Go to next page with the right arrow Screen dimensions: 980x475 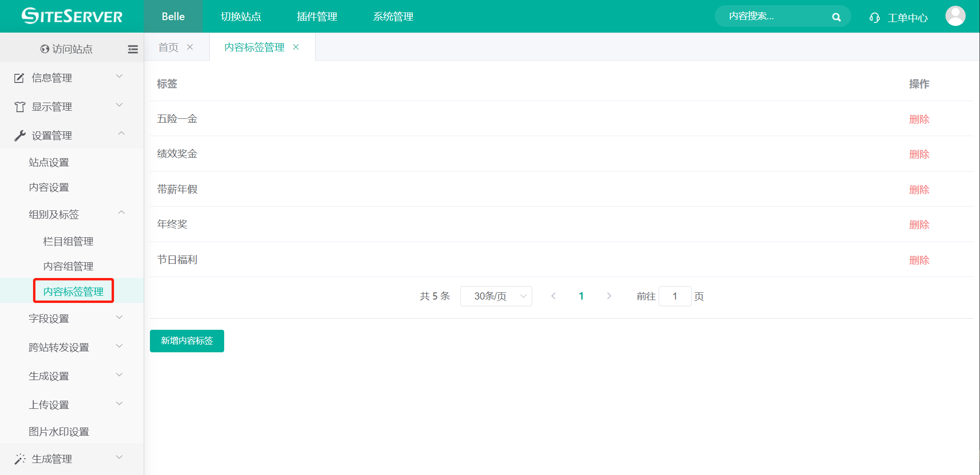point(609,296)
